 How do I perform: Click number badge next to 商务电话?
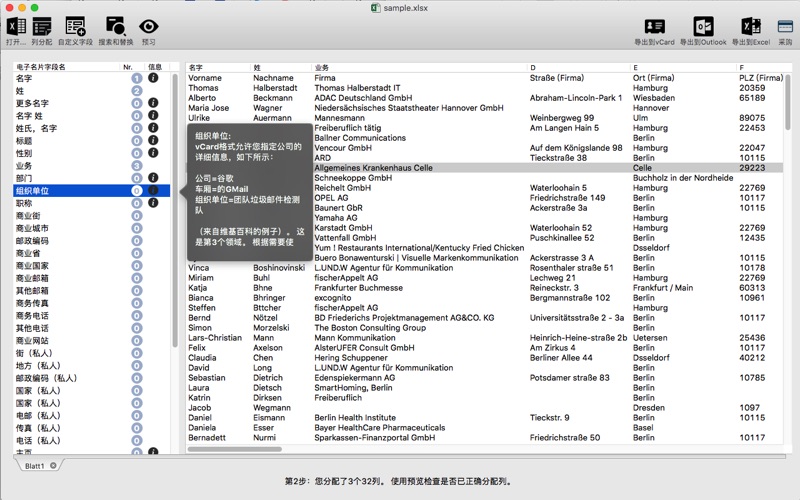137,316
